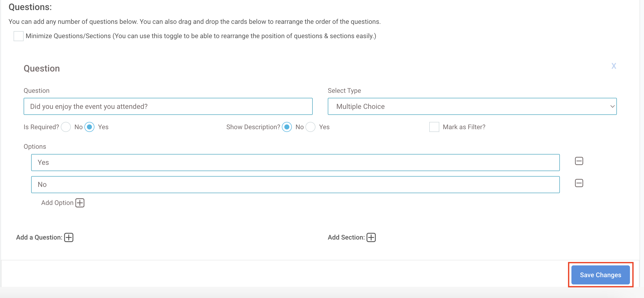
Task: Click the Add Section plus icon
Action: 371,237
